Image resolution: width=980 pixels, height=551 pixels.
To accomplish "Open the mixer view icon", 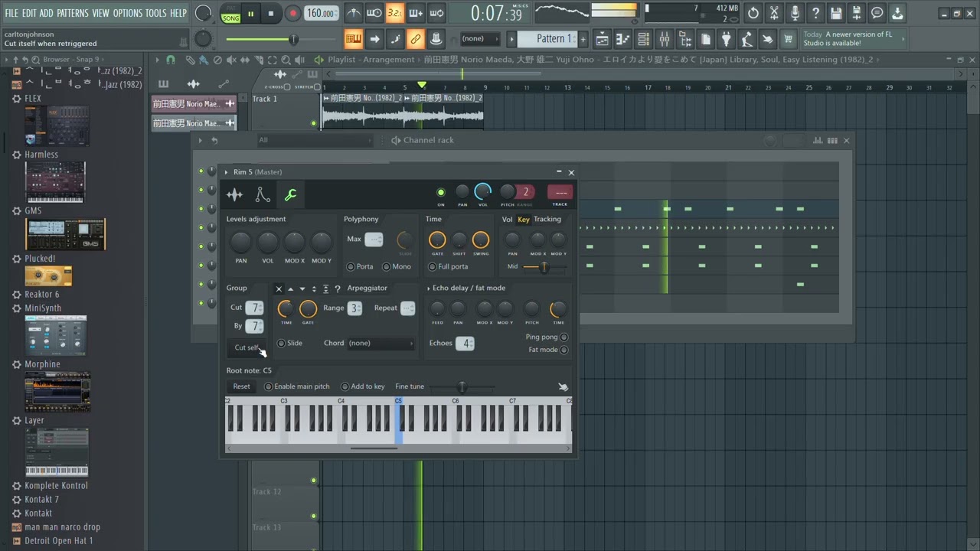I will [x=665, y=39].
